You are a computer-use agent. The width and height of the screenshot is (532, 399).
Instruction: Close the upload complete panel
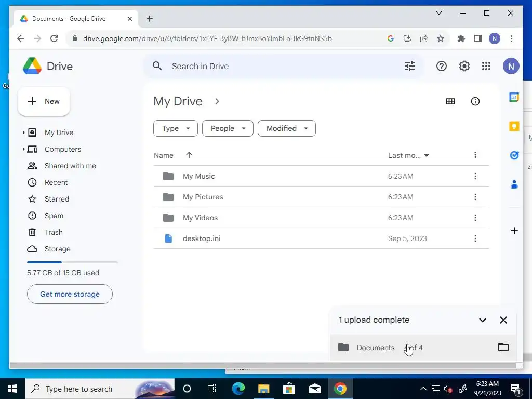503,320
